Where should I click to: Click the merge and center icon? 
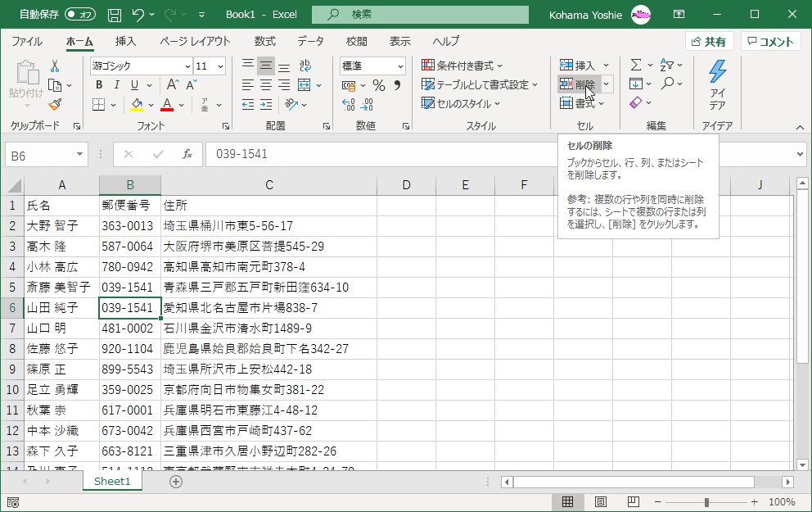coord(304,85)
